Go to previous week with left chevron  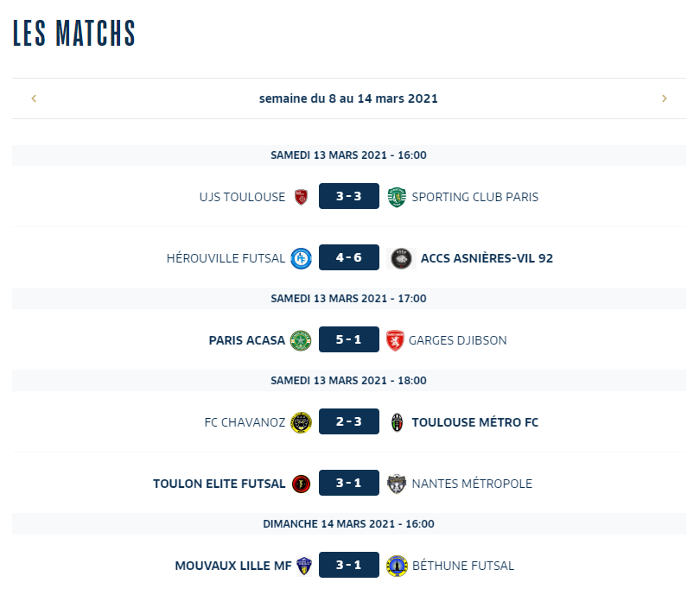tap(34, 98)
